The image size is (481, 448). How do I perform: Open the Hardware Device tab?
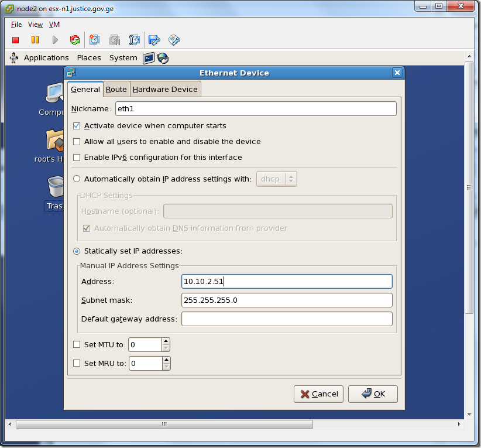pyautogui.click(x=164, y=89)
